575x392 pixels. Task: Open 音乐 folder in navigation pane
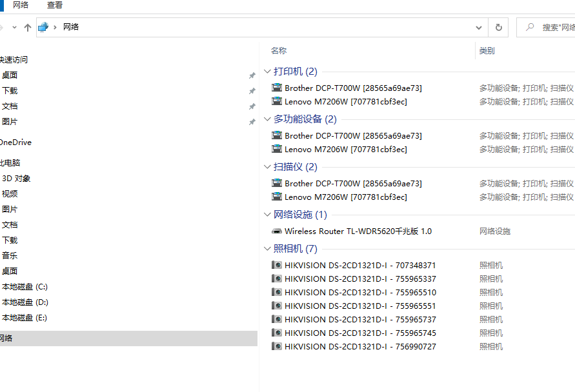click(10, 256)
